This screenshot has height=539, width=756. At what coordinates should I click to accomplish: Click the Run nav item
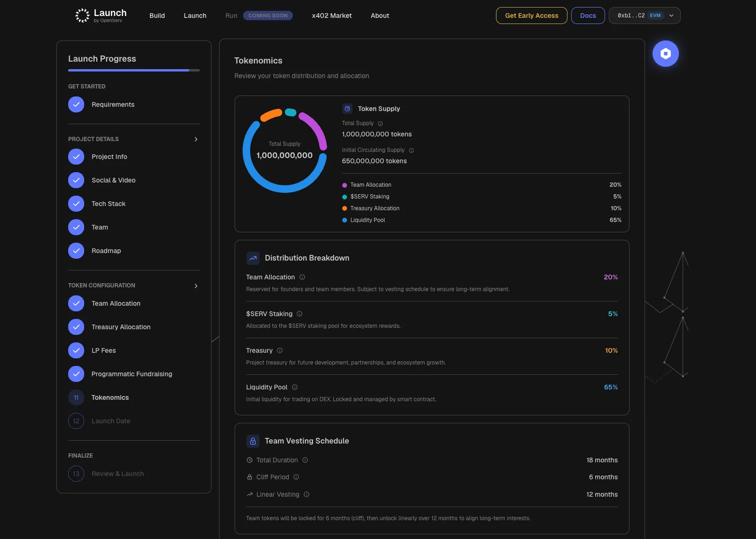[x=231, y=16]
